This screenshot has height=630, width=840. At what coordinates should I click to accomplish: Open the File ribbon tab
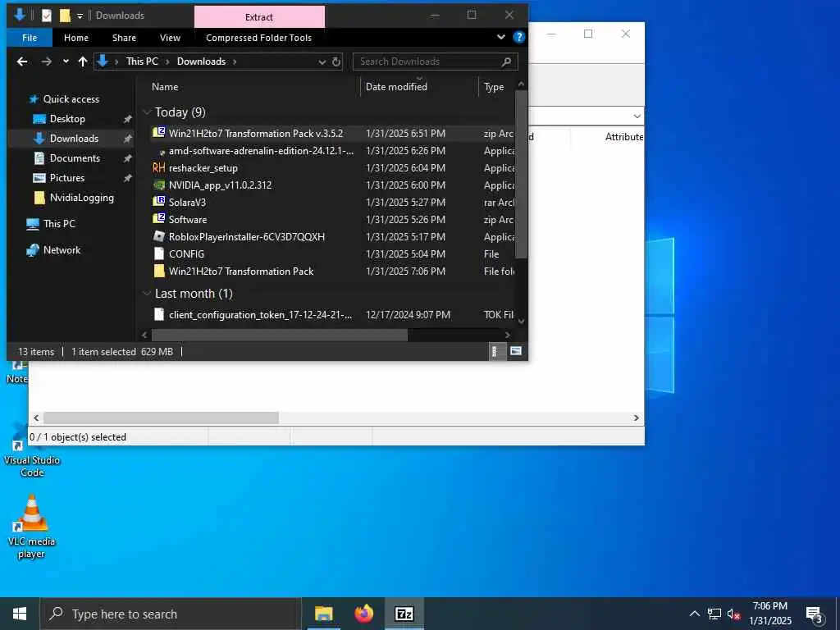30,38
